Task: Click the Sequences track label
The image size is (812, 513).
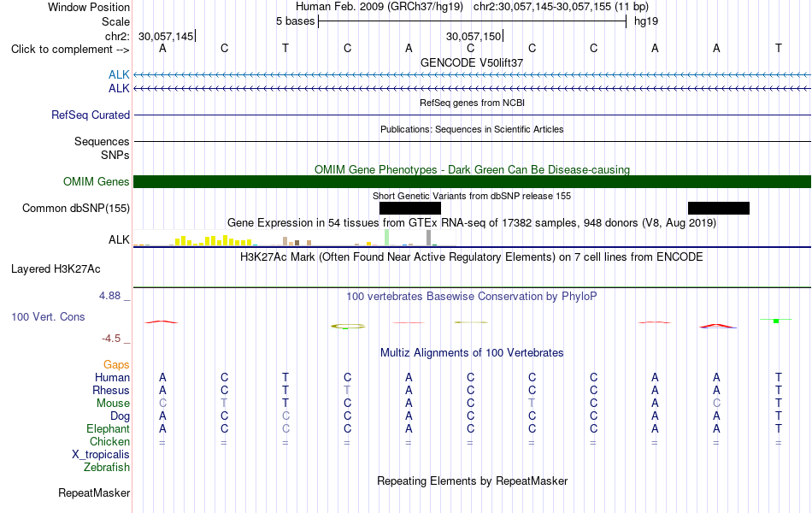Action: 102,141
